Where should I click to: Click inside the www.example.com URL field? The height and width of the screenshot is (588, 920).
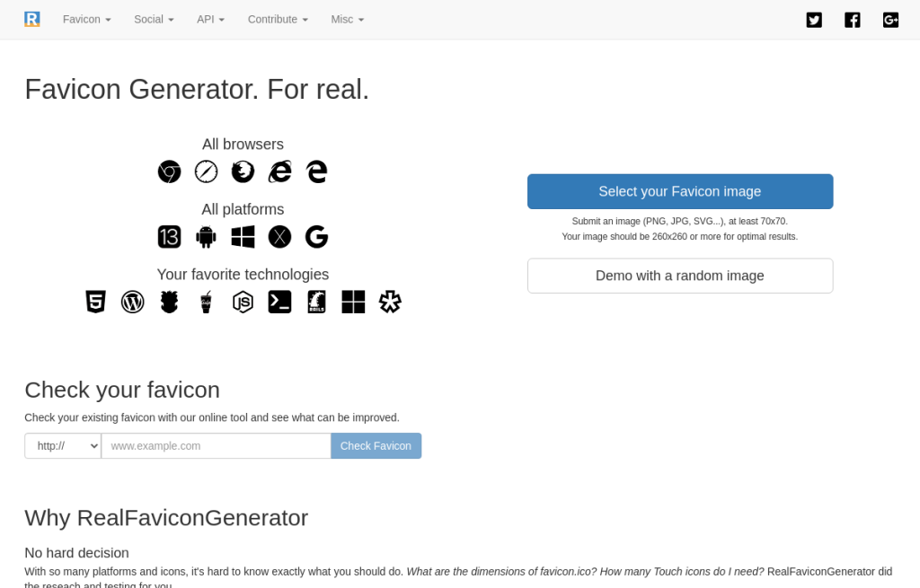[x=216, y=446]
